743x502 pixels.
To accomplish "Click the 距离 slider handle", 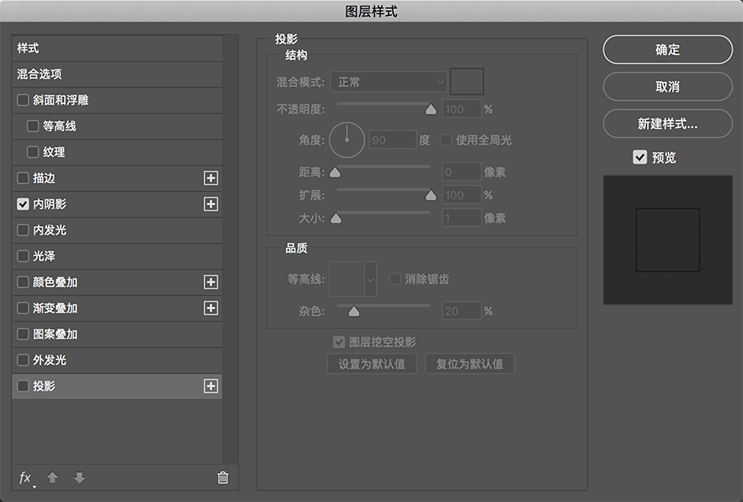I will (x=335, y=172).
